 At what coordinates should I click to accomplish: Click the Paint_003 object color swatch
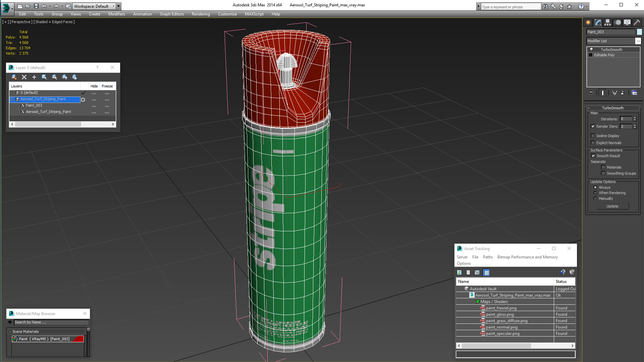639,32
